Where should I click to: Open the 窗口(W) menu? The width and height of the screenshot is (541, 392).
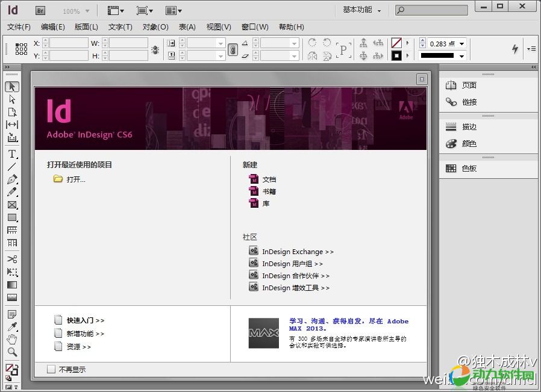(255, 27)
